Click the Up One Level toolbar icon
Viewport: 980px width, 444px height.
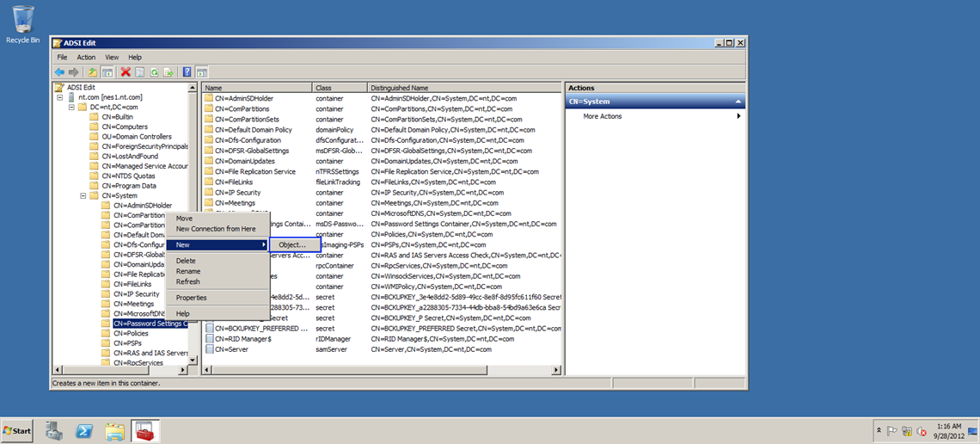click(x=93, y=72)
